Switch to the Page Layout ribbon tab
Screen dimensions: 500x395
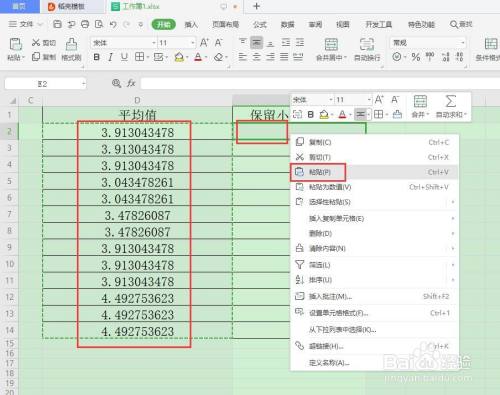226,24
